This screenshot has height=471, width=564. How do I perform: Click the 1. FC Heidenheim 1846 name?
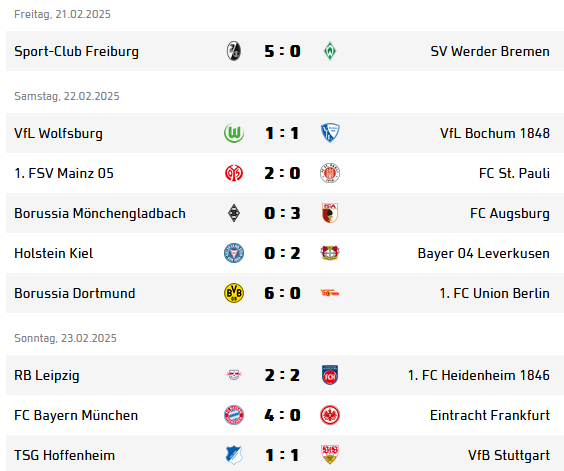479,375
